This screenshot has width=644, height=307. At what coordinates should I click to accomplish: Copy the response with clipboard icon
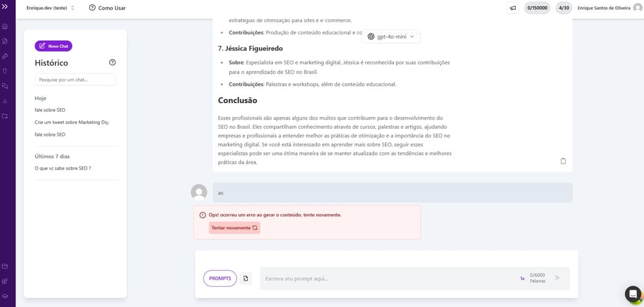click(563, 161)
